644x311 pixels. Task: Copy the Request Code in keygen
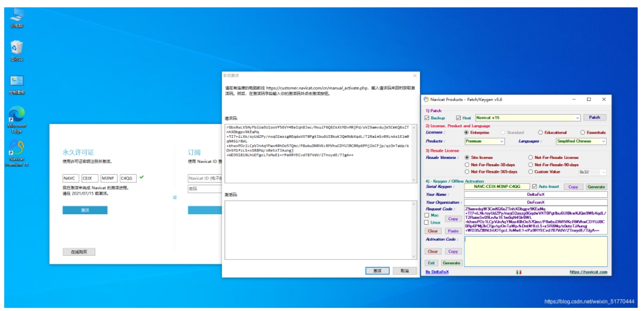pos(453,219)
